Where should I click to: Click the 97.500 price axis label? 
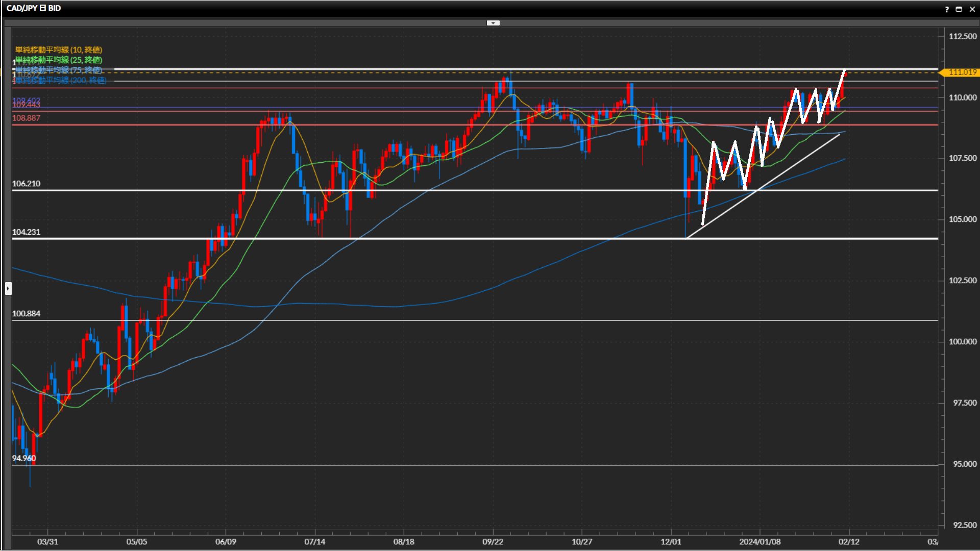(x=964, y=403)
